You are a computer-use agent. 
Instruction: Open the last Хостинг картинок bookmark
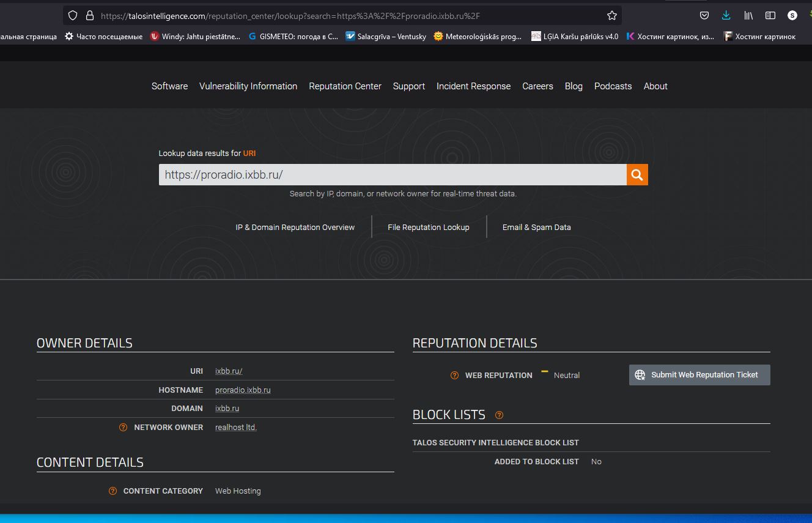(x=759, y=37)
